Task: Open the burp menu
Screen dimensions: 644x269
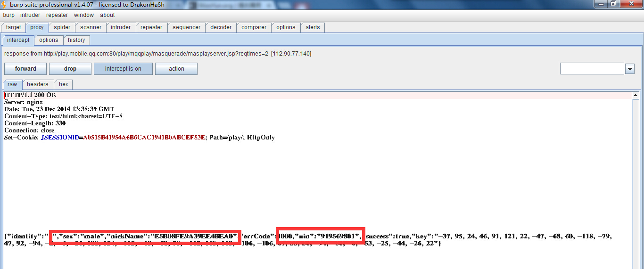Action: click(x=8, y=15)
